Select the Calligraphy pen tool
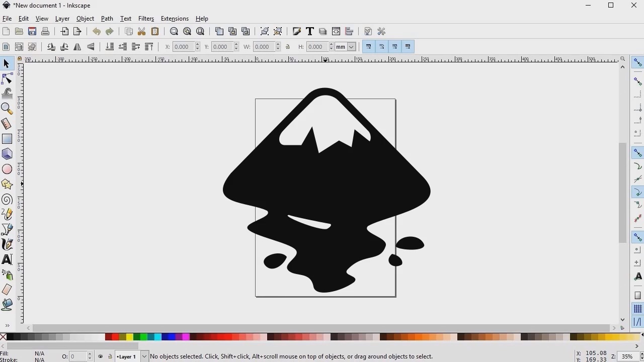The height and width of the screenshot is (362, 644). pyautogui.click(x=7, y=244)
